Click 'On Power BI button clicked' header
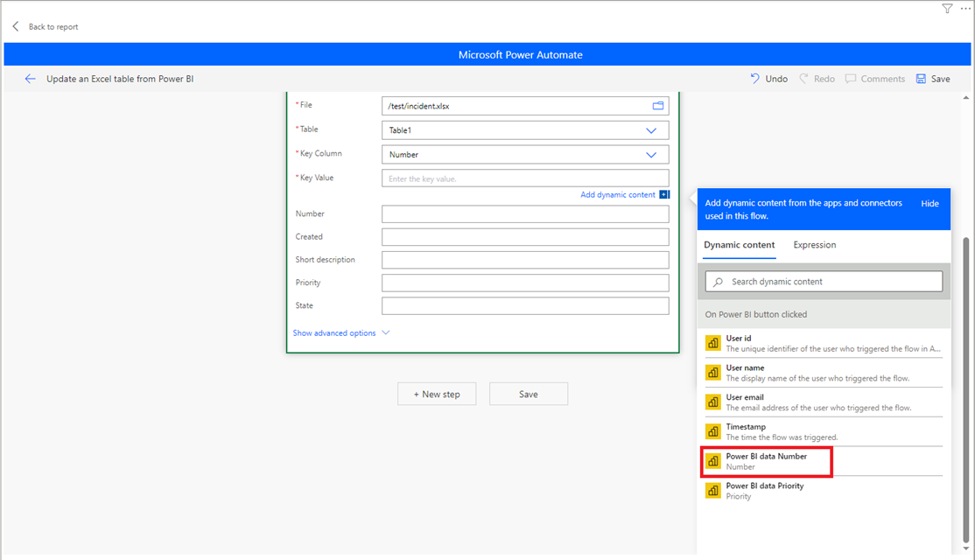Image resolution: width=975 pixels, height=560 pixels. (x=755, y=314)
